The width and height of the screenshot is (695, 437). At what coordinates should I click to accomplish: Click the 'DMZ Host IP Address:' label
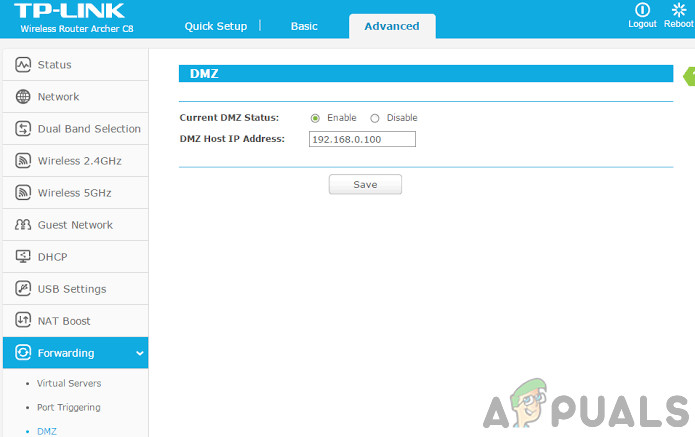coord(232,139)
